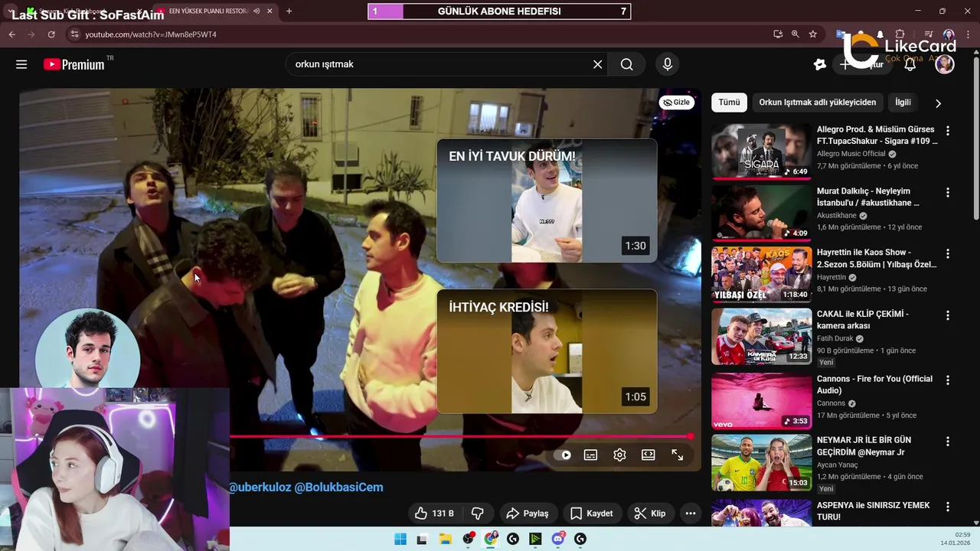Image resolution: width=980 pixels, height=551 pixels.
Task: Open Task View from taskbar
Action: (421, 539)
